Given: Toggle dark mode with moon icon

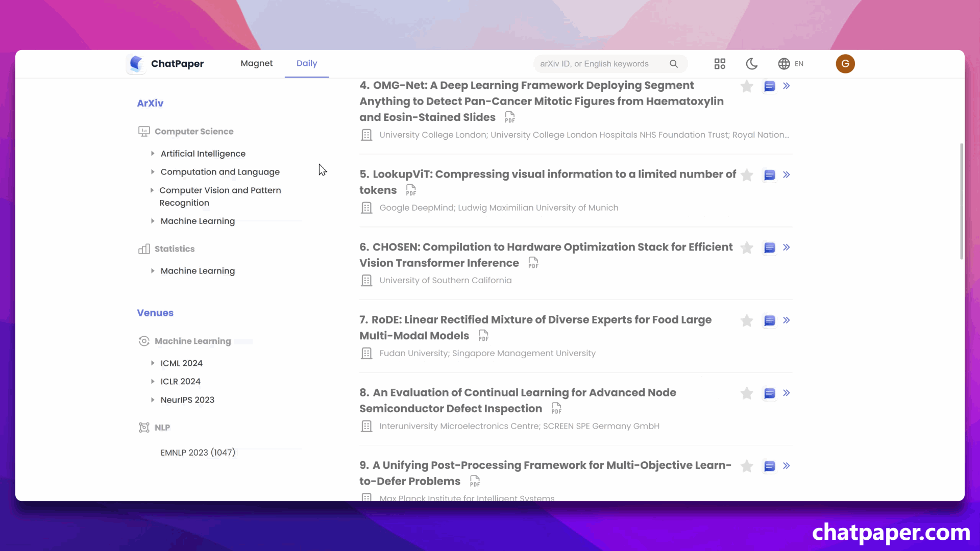Looking at the screenshot, I should (x=752, y=63).
